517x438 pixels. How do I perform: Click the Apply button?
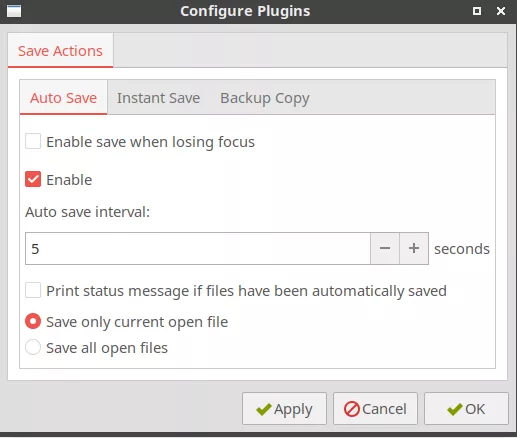point(284,409)
